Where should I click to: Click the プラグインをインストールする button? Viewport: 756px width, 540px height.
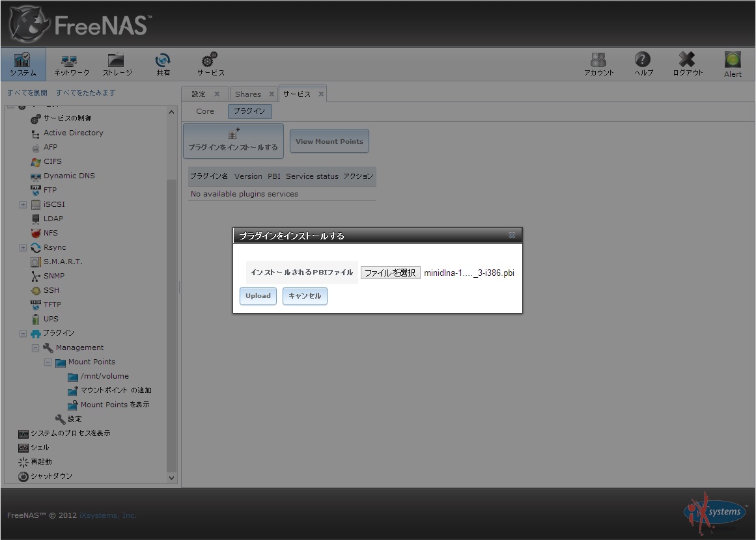(x=233, y=141)
